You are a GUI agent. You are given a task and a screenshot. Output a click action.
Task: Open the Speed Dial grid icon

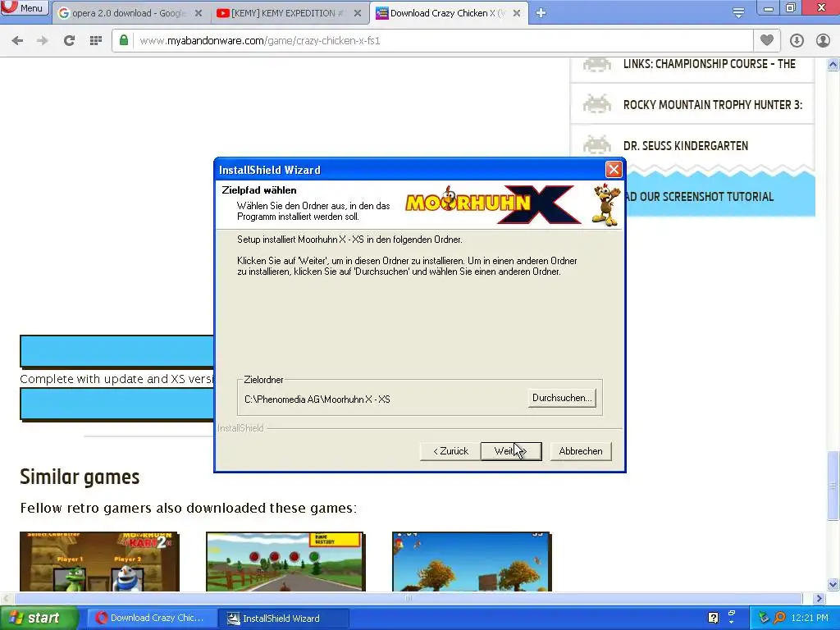[95, 40]
